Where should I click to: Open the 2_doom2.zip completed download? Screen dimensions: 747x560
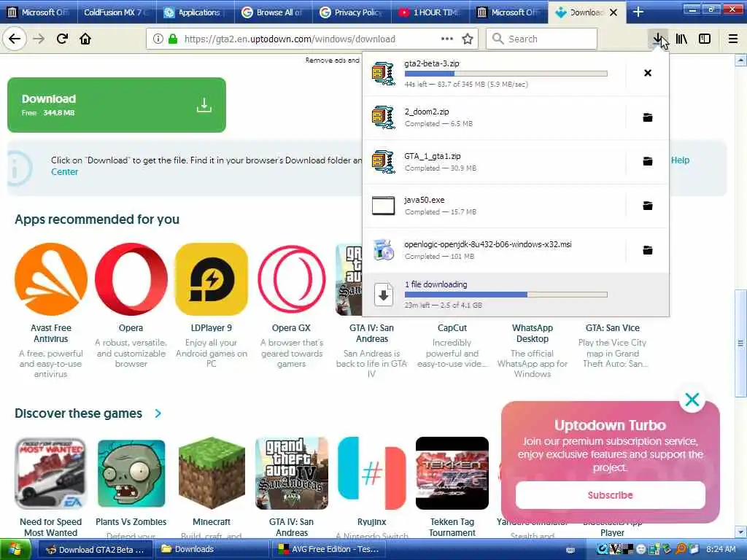click(x=494, y=117)
